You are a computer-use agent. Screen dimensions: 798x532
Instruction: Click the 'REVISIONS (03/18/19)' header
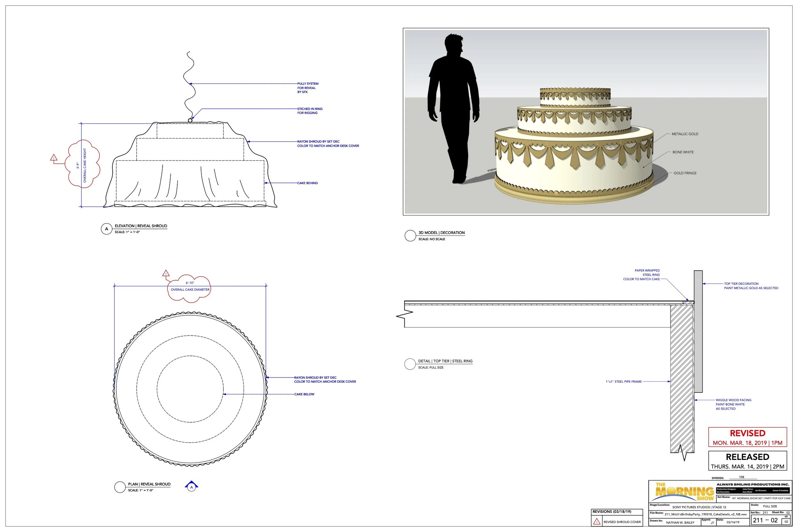(612, 512)
